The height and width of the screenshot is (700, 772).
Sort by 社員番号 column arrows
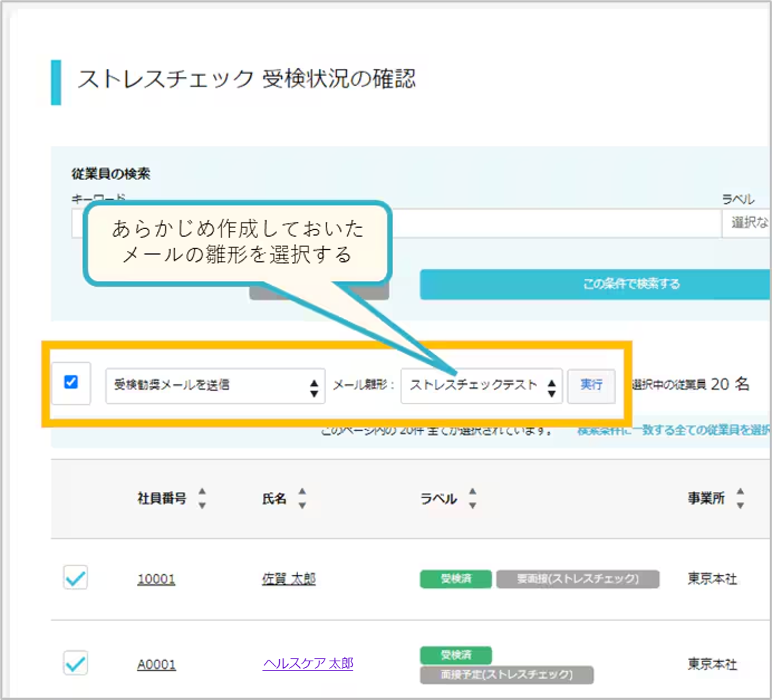(x=202, y=498)
